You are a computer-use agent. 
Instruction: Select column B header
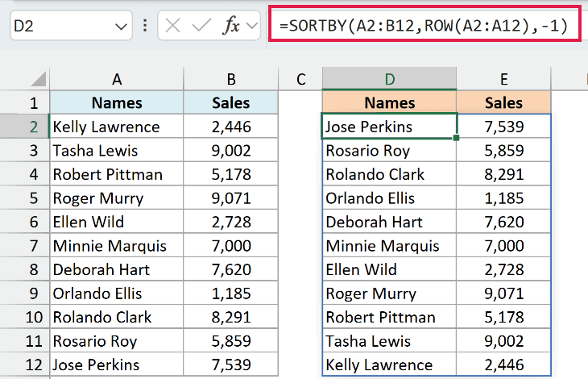click(x=231, y=79)
